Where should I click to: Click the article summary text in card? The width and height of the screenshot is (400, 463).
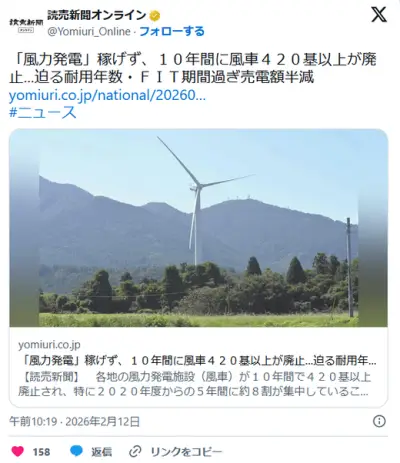click(x=195, y=384)
